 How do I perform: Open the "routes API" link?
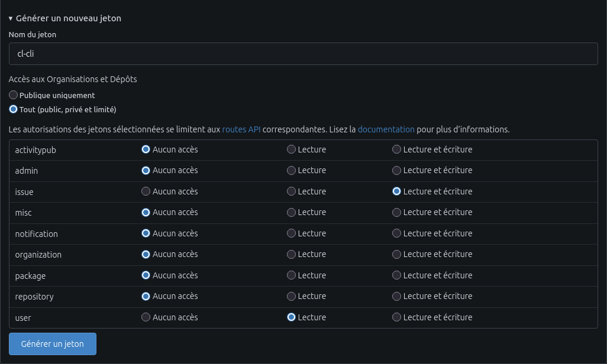click(x=241, y=129)
